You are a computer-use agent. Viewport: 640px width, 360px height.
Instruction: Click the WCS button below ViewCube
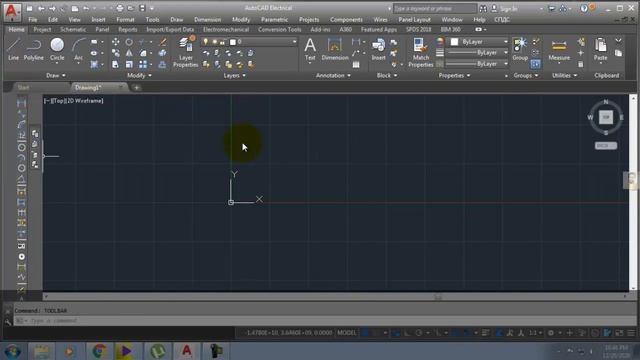[x=606, y=146]
